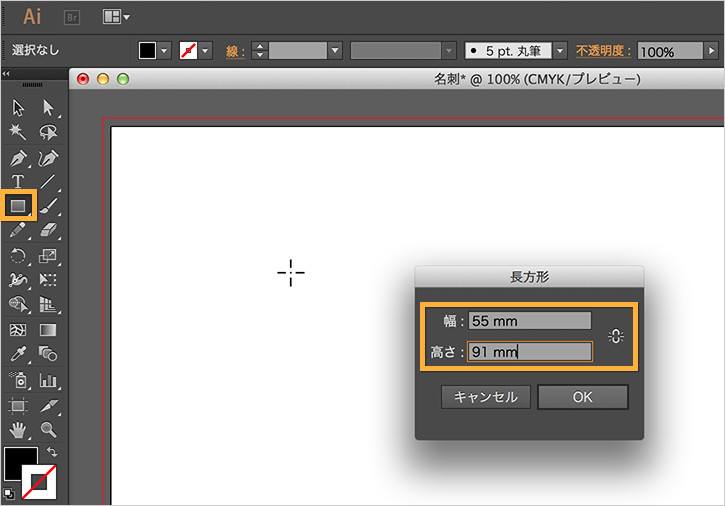Select the Rotate tool

click(18, 255)
